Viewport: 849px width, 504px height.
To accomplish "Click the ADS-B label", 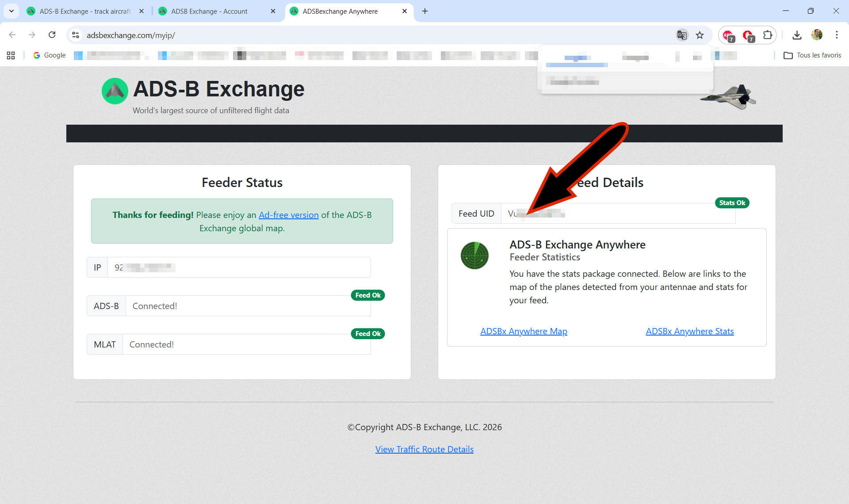I will 106,306.
